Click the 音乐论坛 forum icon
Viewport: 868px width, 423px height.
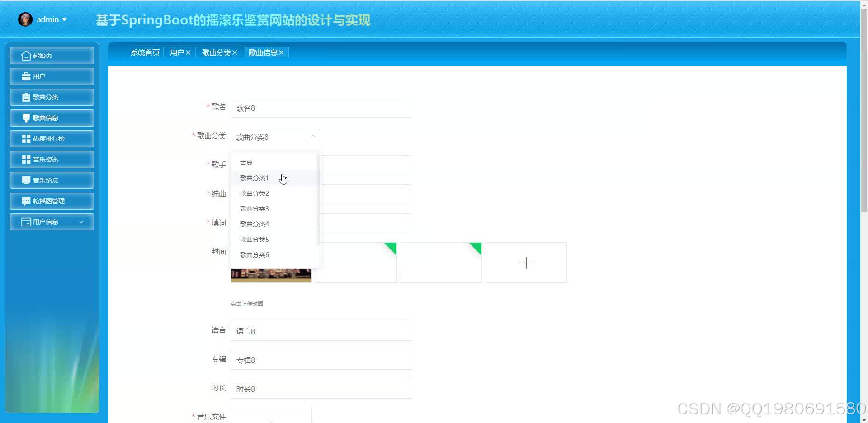[x=52, y=180]
